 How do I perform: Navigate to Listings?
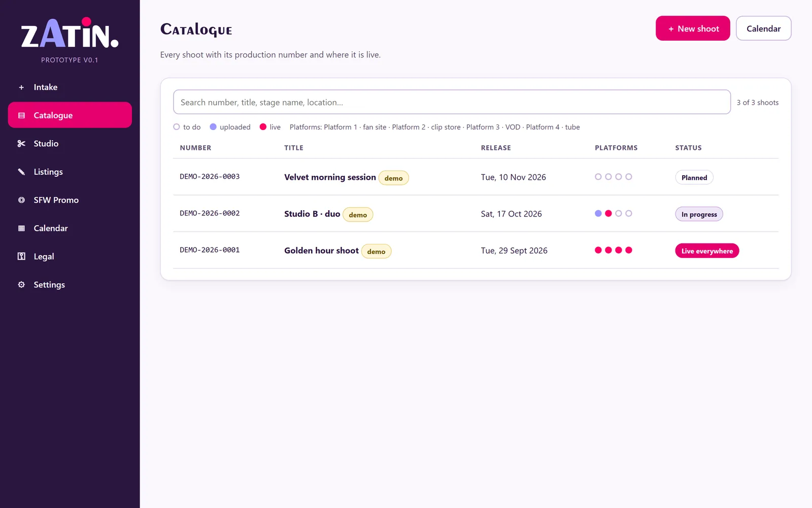coord(70,172)
